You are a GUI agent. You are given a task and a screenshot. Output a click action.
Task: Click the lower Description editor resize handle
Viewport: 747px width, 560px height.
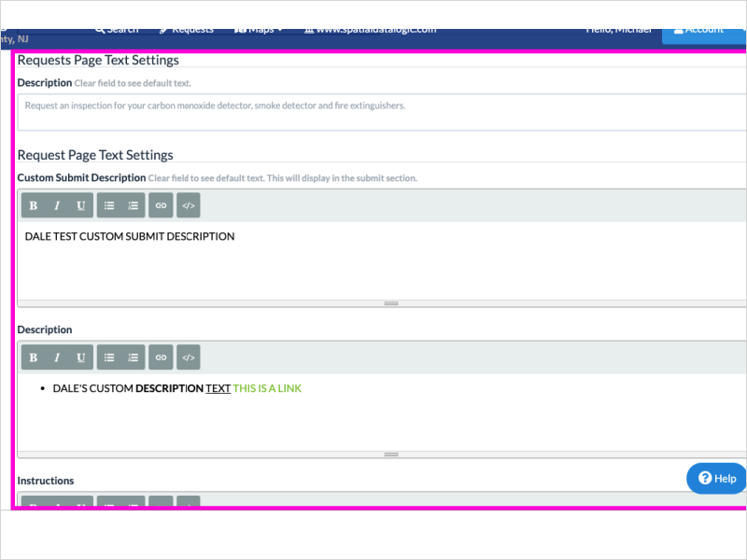391,455
